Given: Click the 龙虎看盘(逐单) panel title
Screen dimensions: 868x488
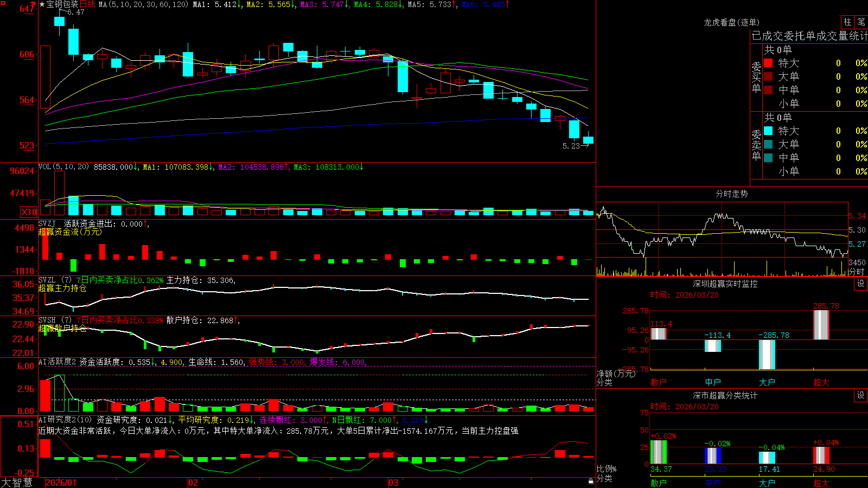Looking at the screenshot, I should pos(732,22).
